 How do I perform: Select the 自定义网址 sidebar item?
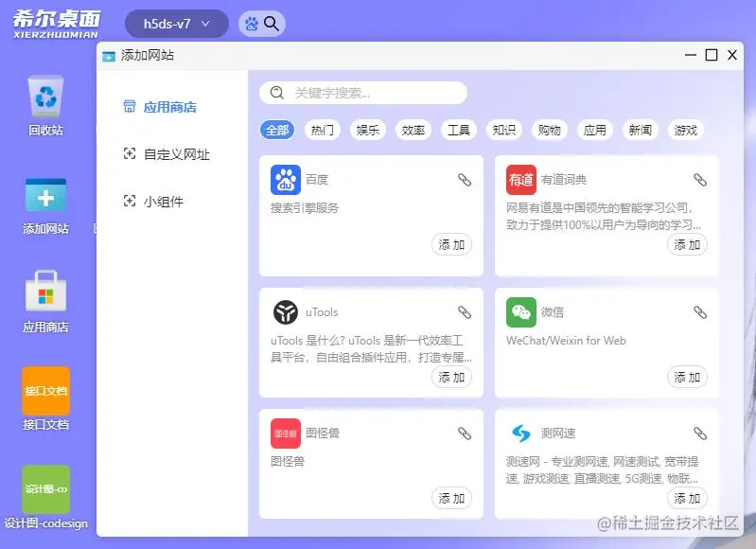coord(167,154)
